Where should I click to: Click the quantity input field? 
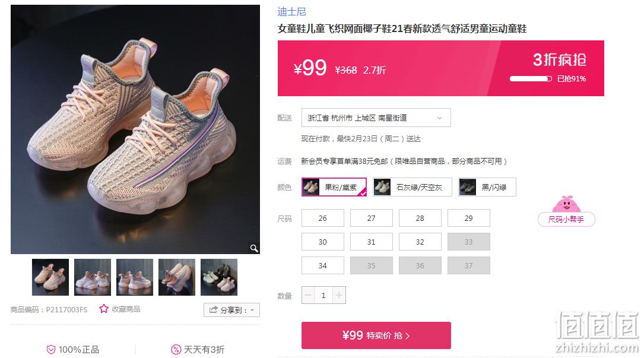click(x=323, y=295)
